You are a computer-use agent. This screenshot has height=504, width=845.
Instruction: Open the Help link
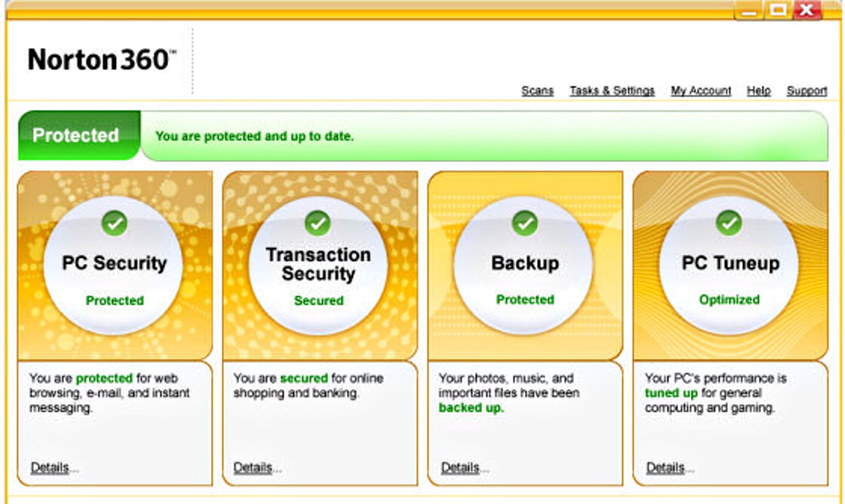tap(759, 90)
